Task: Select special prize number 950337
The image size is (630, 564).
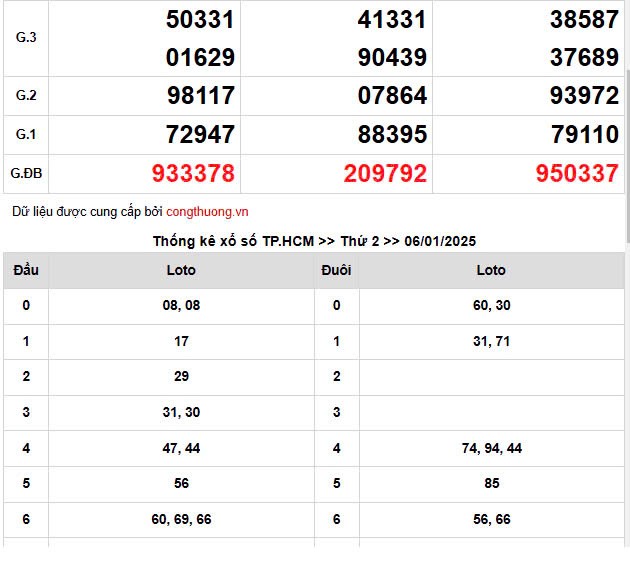Action: pos(577,174)
